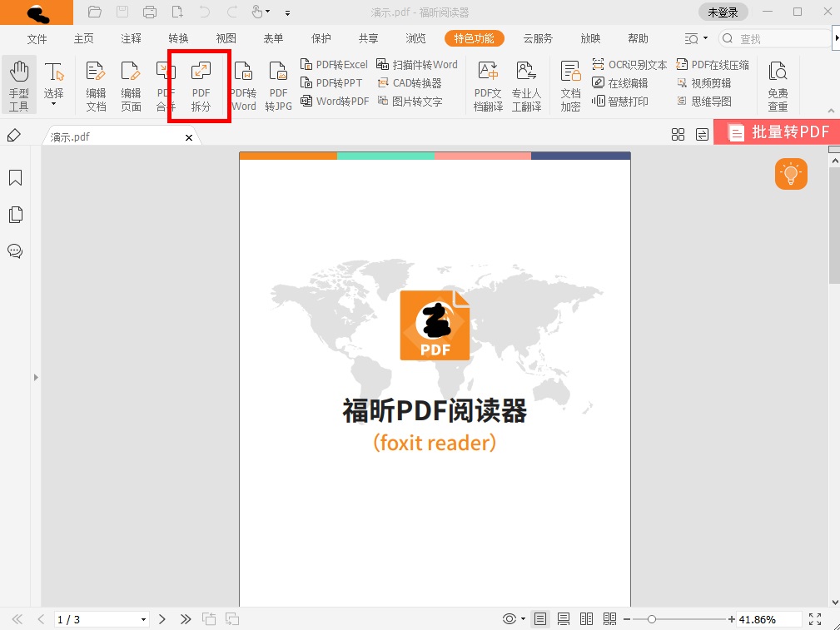
Task: Click the search (查找) input field
Action: tap(774, 38)
